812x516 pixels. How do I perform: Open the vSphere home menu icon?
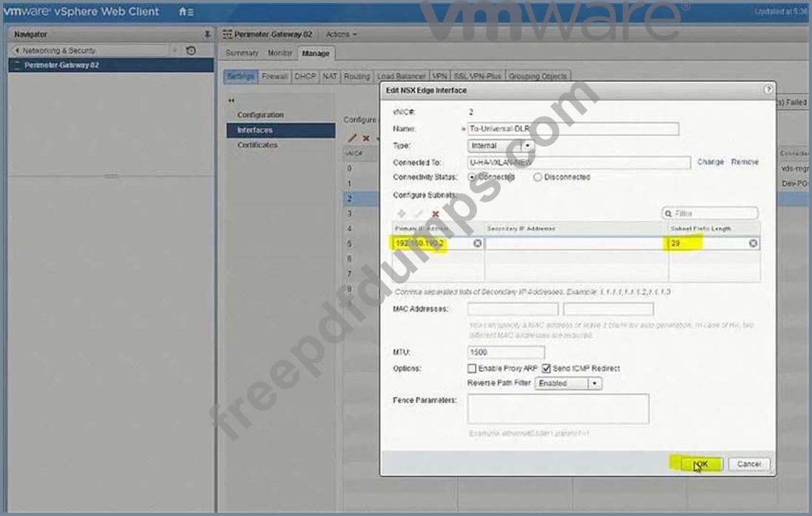pyautogui.click(x=186, y=11)
